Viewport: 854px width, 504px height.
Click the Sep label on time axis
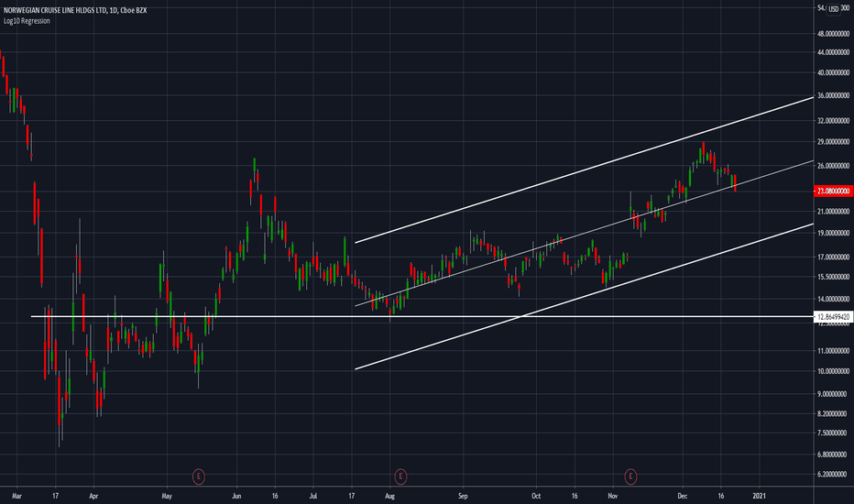pyautogui.click(x=463, y=496)
